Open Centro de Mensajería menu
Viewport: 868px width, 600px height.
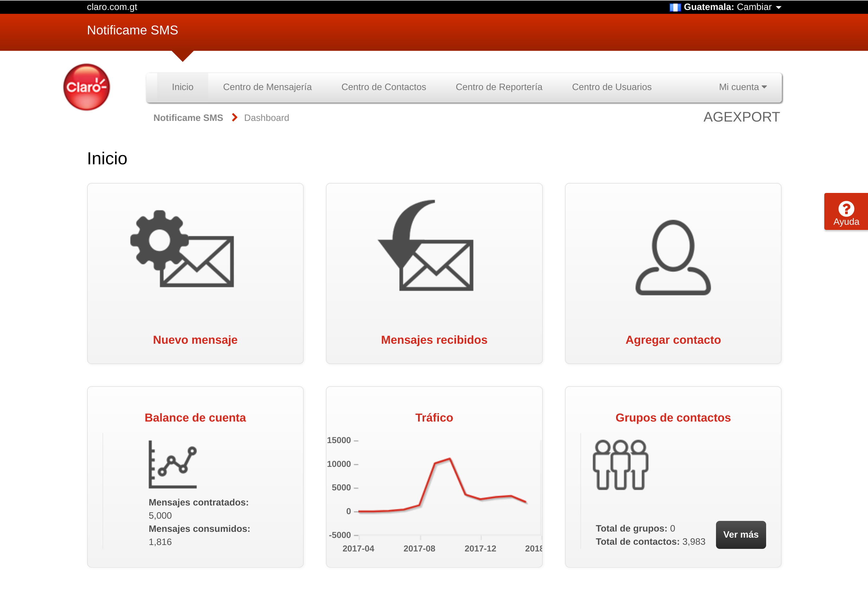point(267,87)
